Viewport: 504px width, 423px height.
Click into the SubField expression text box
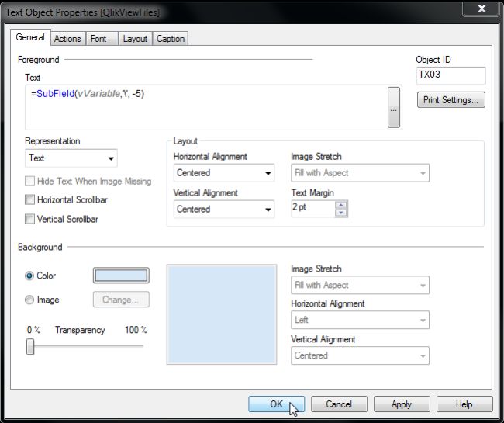point(206,107)
